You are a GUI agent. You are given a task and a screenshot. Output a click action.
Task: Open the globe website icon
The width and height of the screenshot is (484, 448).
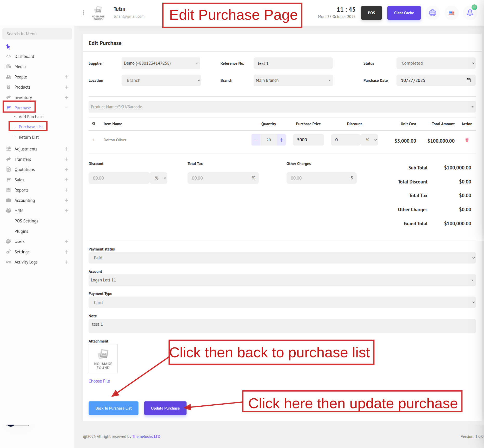coord(432,13)
